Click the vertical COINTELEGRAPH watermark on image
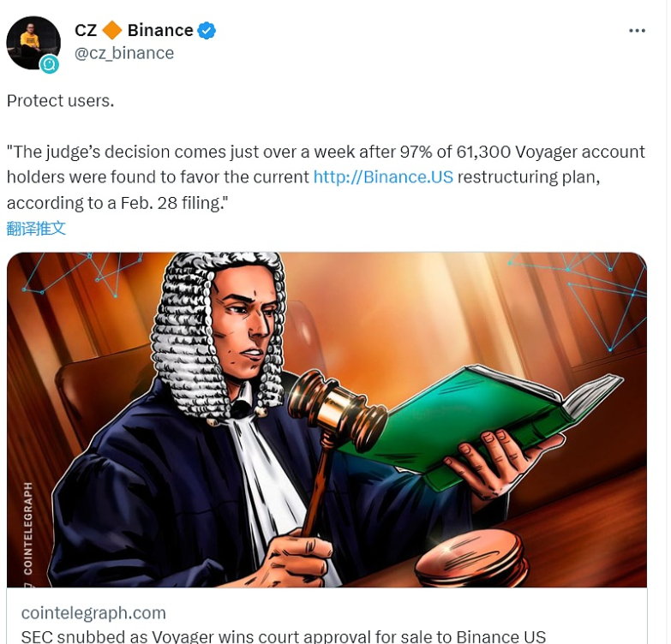This screenshot has width=671, height=644. coord(27,528)
